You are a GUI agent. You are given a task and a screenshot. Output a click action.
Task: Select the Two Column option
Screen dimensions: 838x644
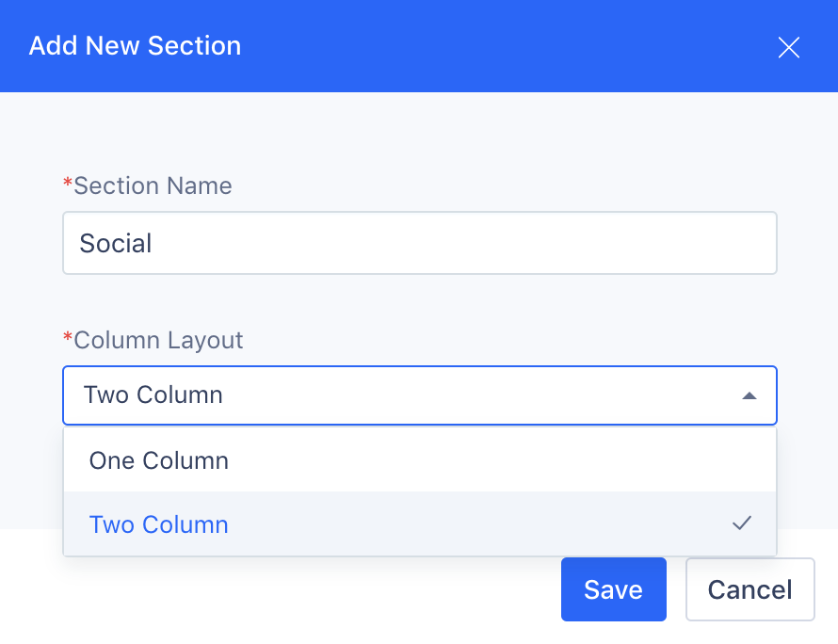pyautogui.click(x=420, y=524)
